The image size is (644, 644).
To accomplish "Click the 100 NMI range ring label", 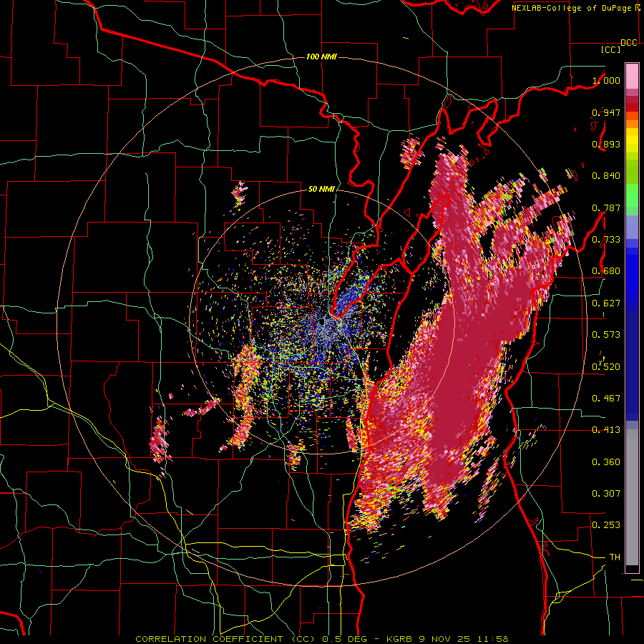I will [x=321, y=57].
